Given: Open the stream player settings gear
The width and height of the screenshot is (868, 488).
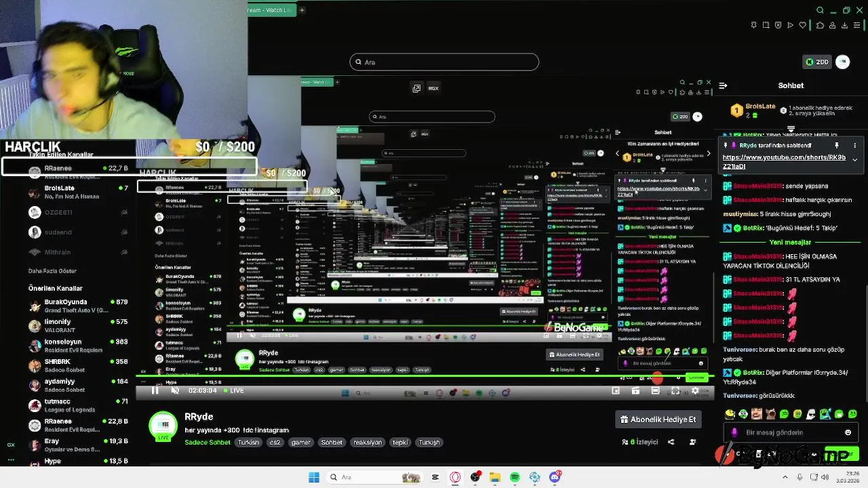Looking at the screenshot, I should (x=694, y=390).
